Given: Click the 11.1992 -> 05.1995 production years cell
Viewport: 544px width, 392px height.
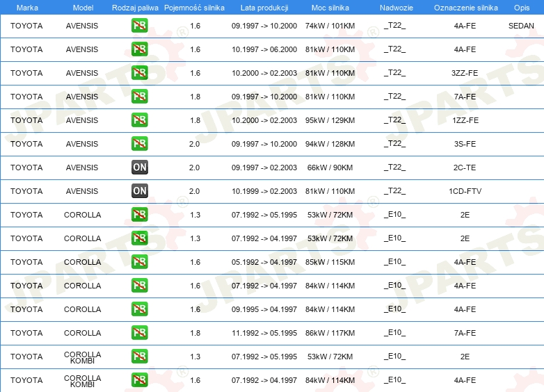Looking at the screenshot, I should coord(264,333).
